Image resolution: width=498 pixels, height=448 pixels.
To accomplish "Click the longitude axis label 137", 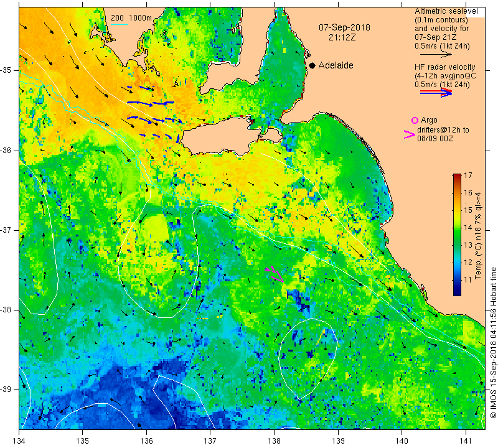I will pos(210,441).
